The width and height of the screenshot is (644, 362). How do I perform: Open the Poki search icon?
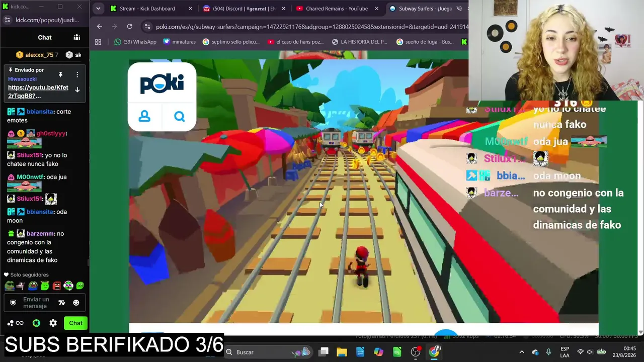pyautogui.click(x=180, y=117)
